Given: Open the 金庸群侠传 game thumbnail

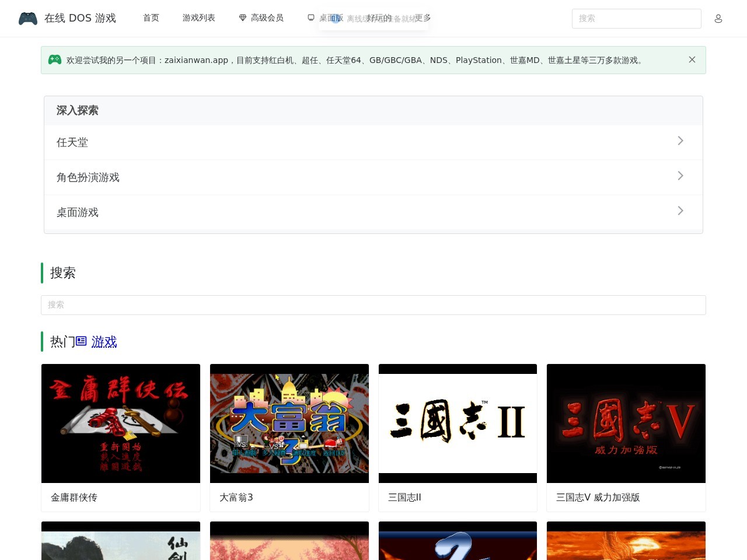Looking at the screenshot, I should coord(121,423).
